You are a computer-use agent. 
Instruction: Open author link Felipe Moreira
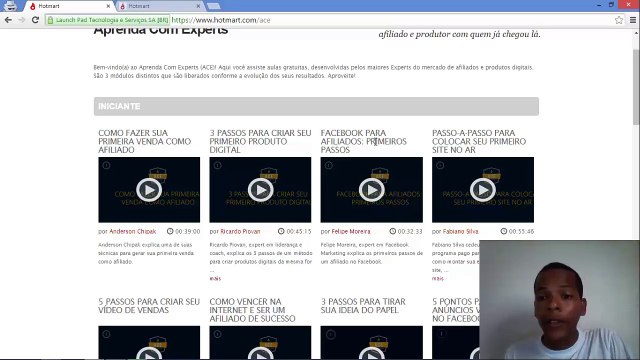[351, 231]
